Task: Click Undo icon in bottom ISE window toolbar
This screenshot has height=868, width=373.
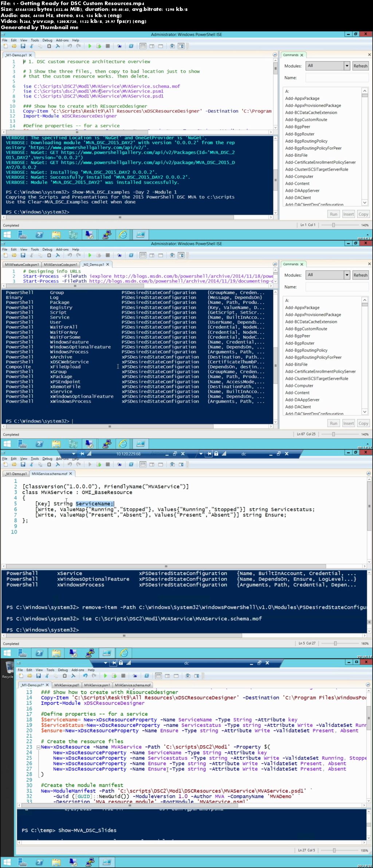Action: tap(85, 676)
